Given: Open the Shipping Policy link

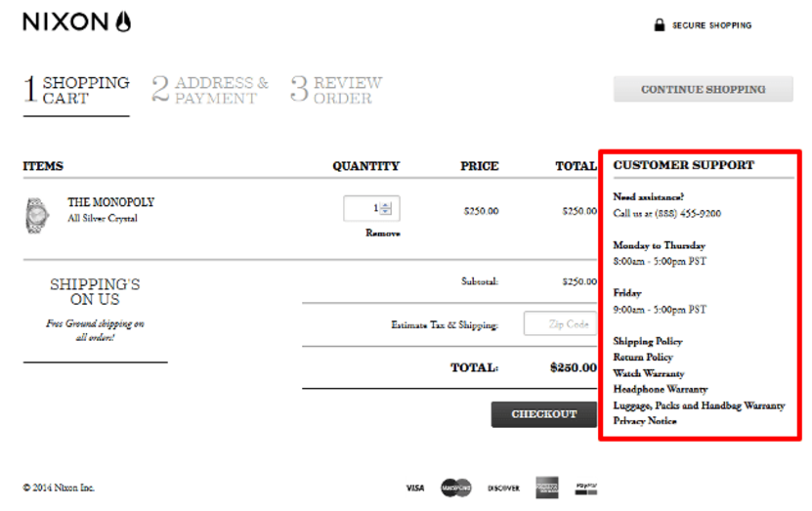Looking at the screenshot, I should click(x=648, y=341).
